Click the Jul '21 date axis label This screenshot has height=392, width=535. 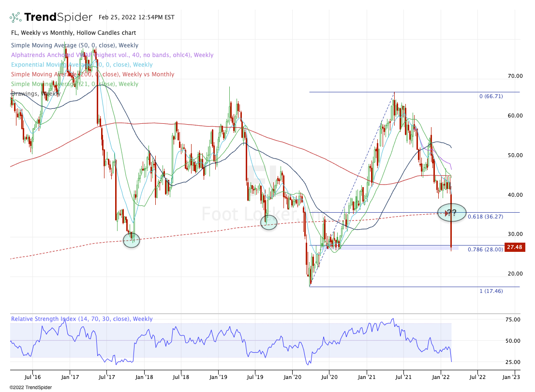(x=403, y=377)
